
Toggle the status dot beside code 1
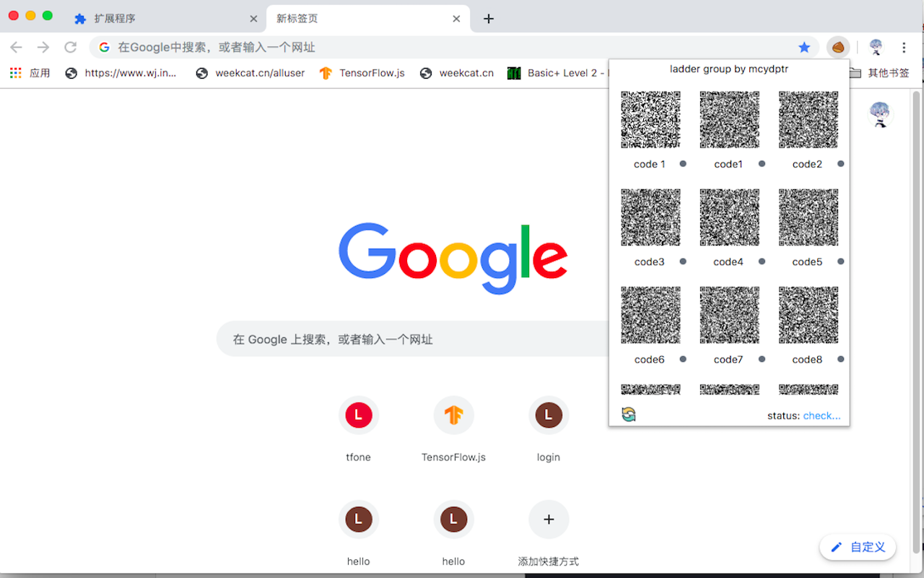[683, 164]
